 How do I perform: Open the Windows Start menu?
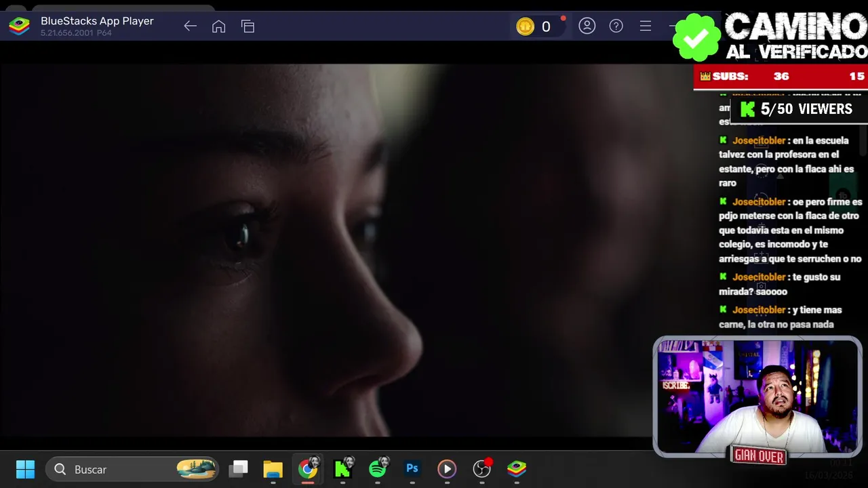pyautogui.click(x=25, y=469)
